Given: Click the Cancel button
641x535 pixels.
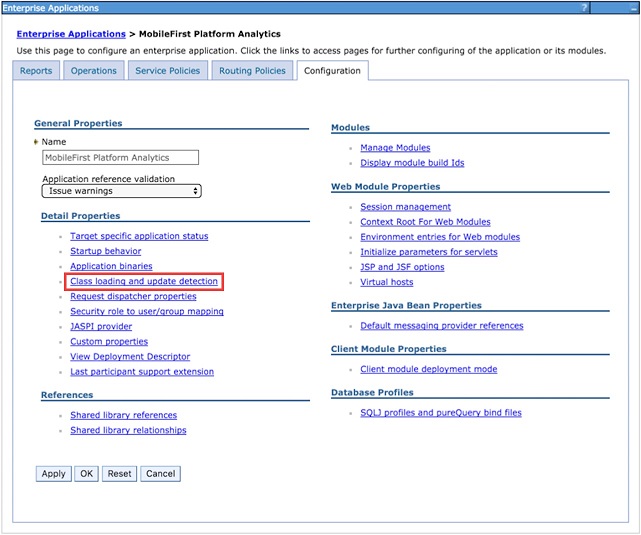Looking at the screenshot, I should (x=161, y=474).
